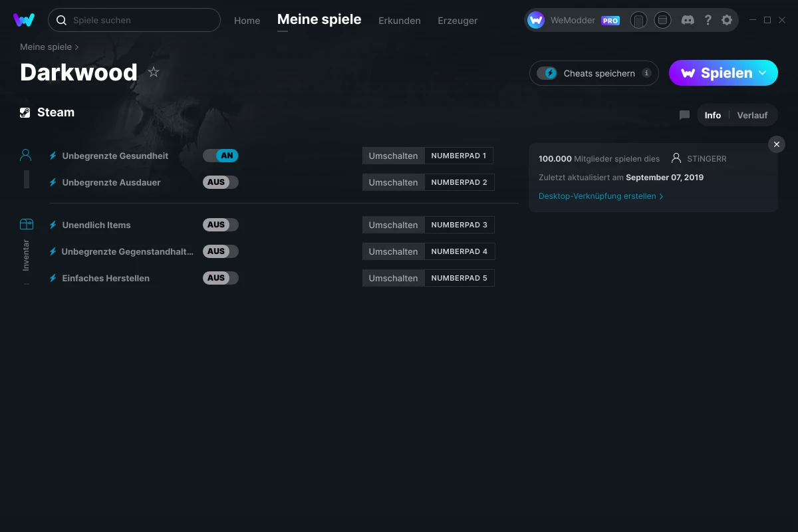The image size is (798, 532).
Task: Click lightning icon next to Unendlich Items
Action: 53,225
